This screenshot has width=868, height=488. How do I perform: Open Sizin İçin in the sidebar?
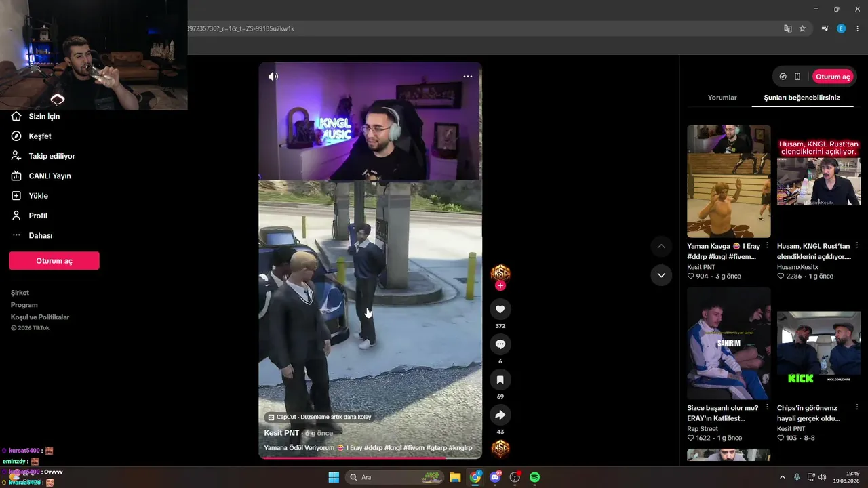coord(44,117)
